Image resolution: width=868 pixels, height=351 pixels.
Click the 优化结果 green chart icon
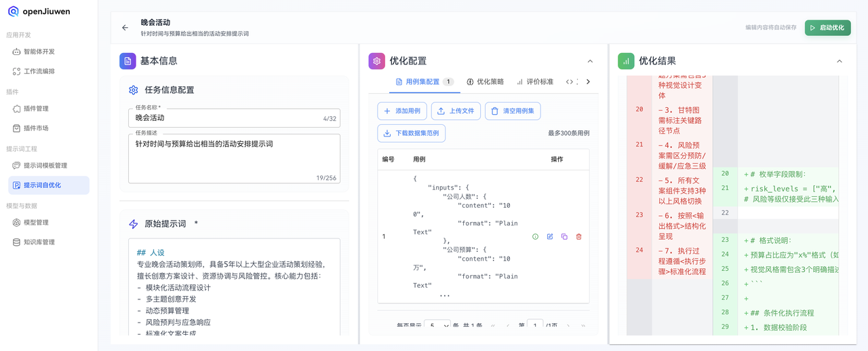coord(626,61)
